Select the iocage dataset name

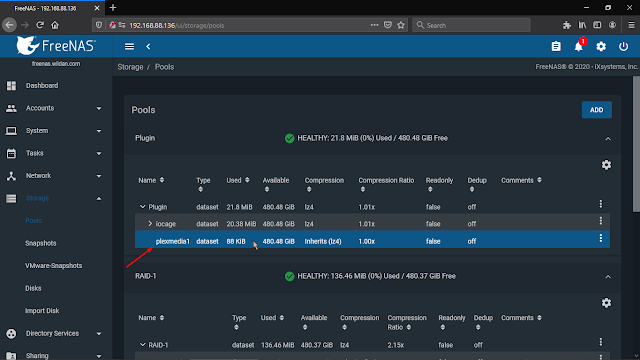point(166,224)
